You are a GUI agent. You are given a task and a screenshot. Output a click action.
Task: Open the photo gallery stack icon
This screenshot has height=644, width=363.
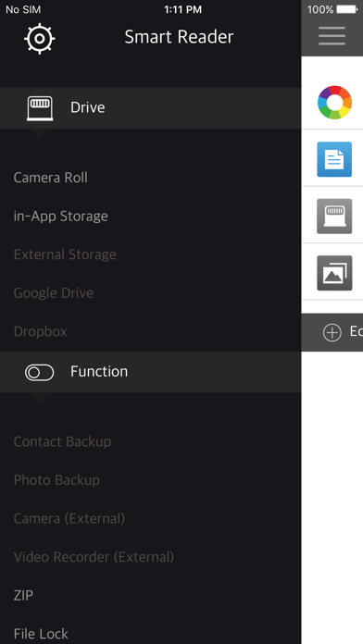click(x=334, y=273)
